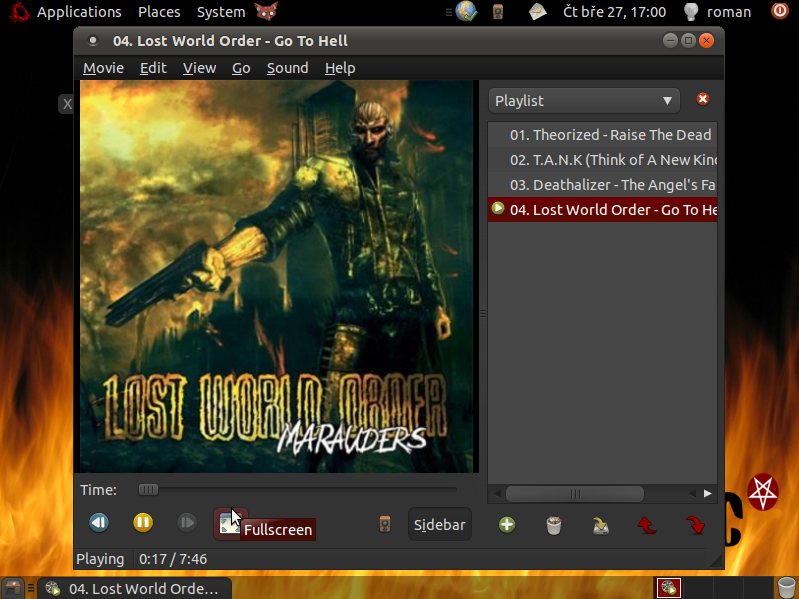This screenshot has width=799, height=599.
Task: Save the playlist with the disk icon
Action: point(601,525)
